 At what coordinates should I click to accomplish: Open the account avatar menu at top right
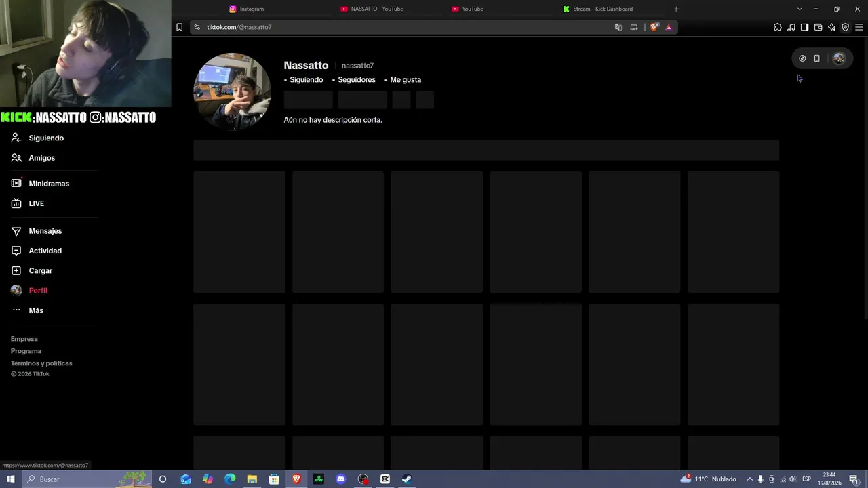839,58
